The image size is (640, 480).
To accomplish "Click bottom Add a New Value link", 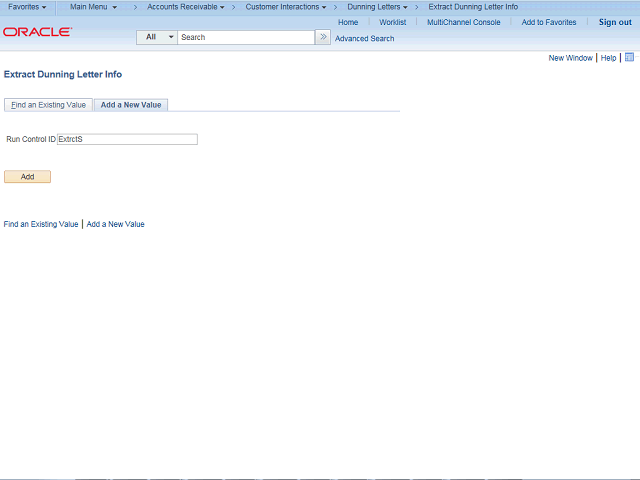I will pyautogui.click(x=116, y=224).
